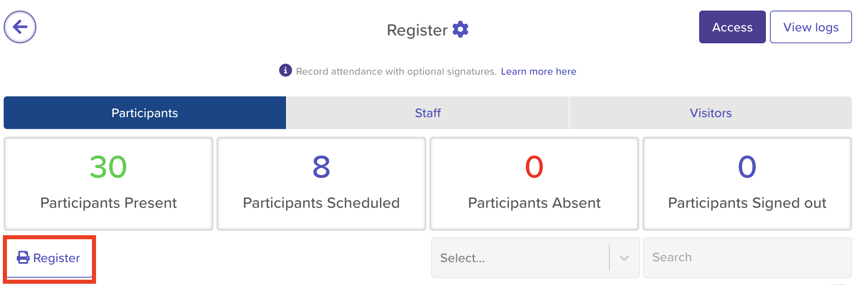Click the green 30 present count
Screen dimensions: 868x285
[x=108, y=167]
